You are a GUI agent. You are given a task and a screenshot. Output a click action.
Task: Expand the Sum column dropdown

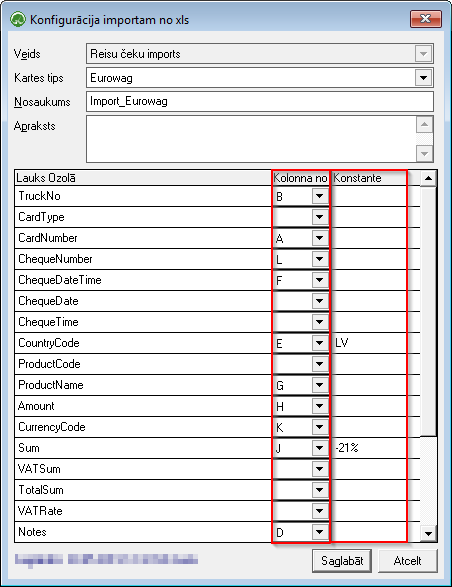pos(319,447)
